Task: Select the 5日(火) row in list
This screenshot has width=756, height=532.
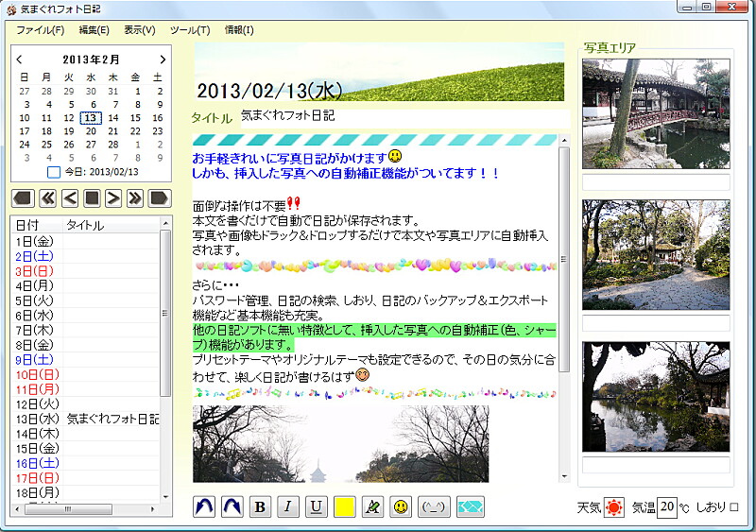Action: (x=85, y=300)
